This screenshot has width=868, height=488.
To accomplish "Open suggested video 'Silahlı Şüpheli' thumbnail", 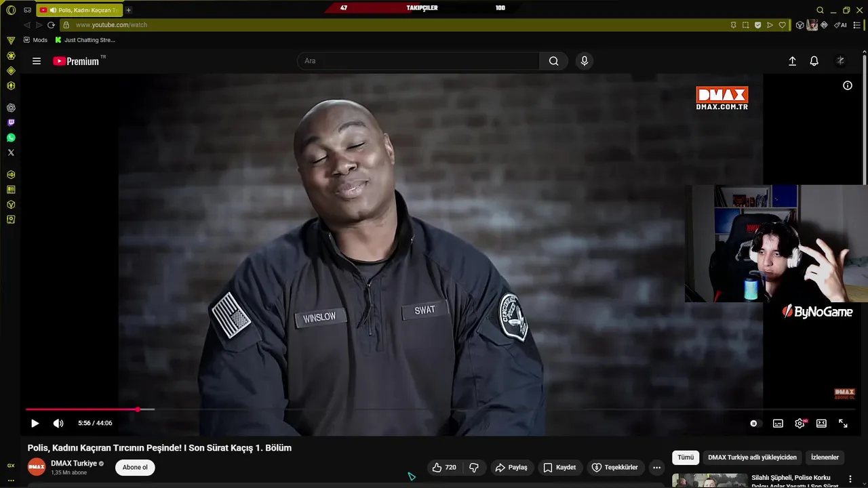I will coord(709,481).
